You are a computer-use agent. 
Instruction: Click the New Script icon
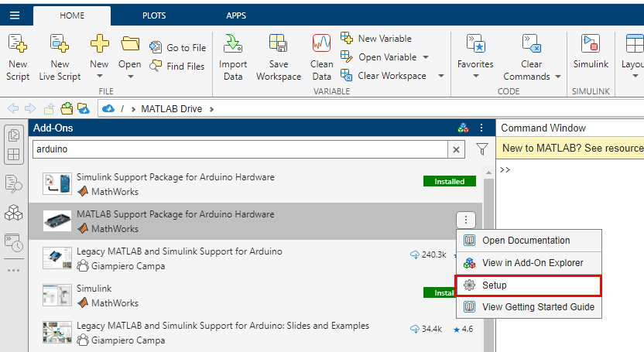pos(17,43)
